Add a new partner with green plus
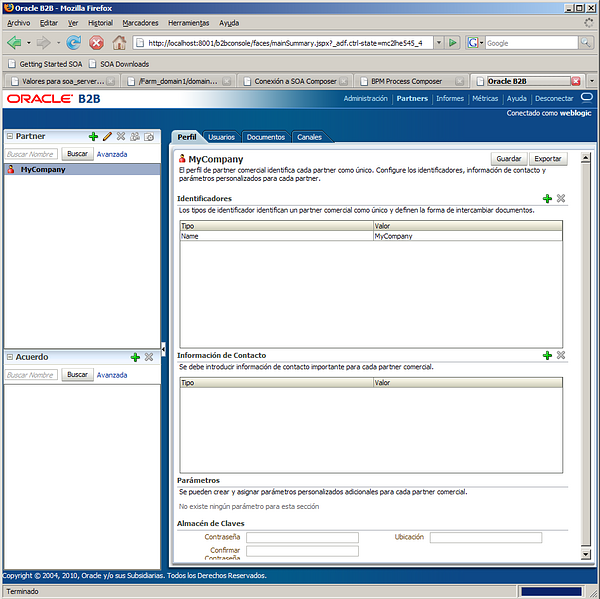 pos(93,136)
